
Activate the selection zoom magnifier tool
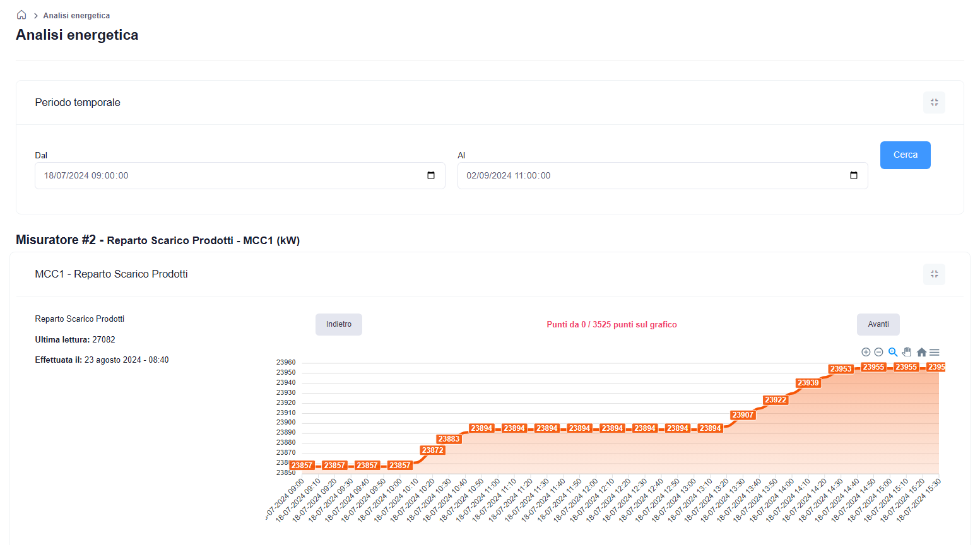pyautogui.click(x=893, y=352)
